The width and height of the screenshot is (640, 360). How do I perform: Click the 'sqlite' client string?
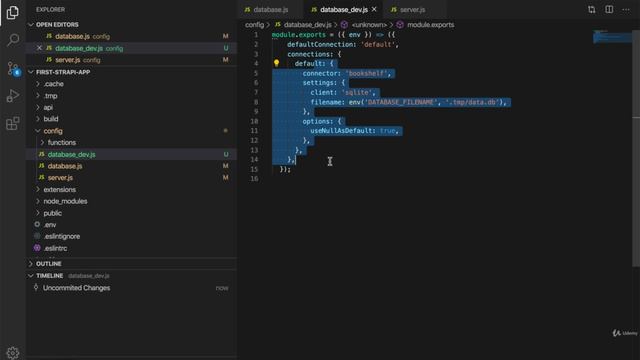pyautogui.click(x=356, y=92)
